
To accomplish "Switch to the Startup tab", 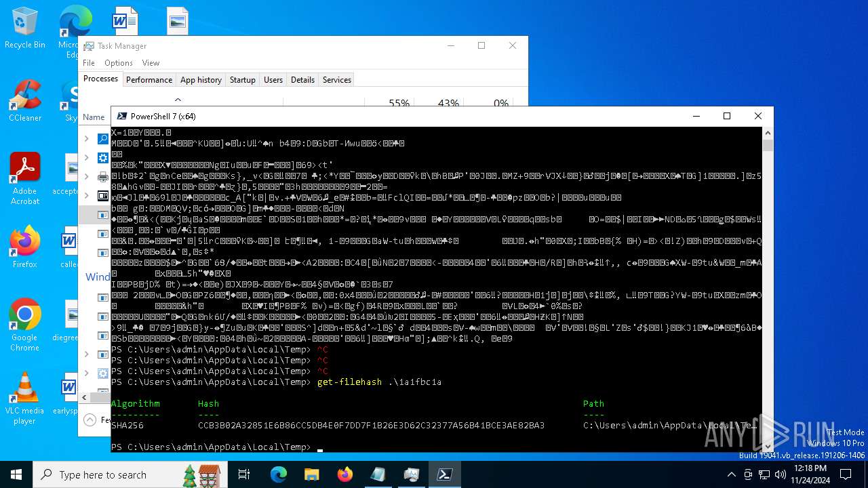I will tap(242, 79).
